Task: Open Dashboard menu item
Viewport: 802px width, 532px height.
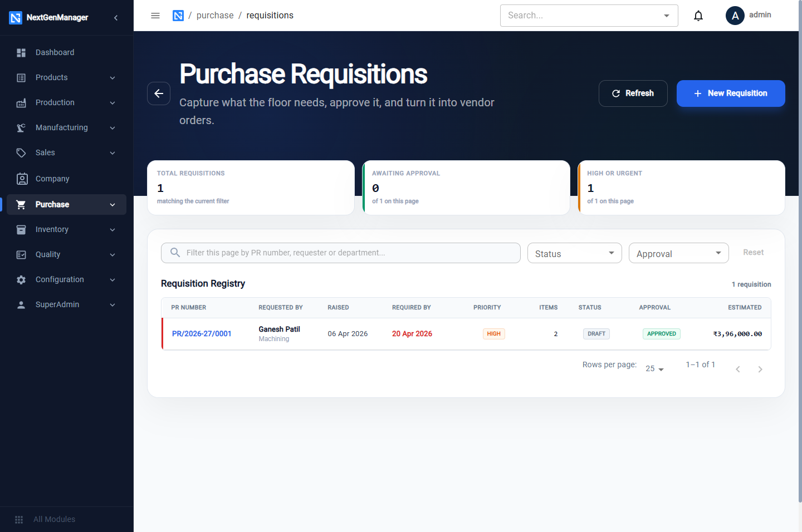Action: (67, 53)
